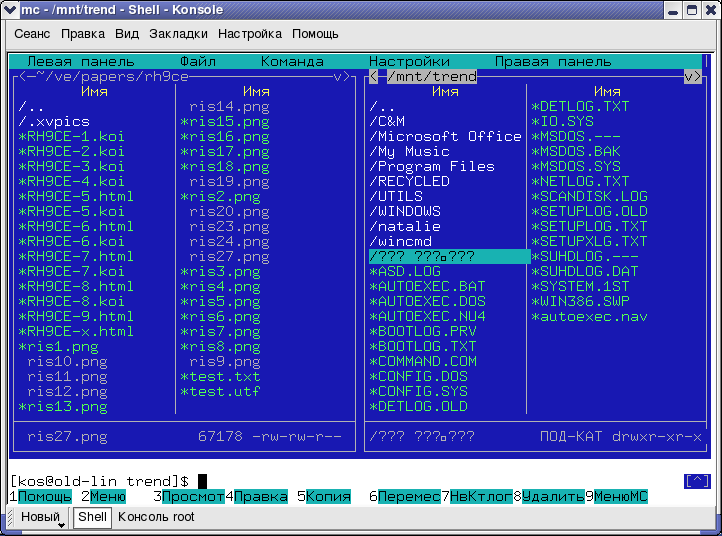Open the Закладки menu in Konsole menu bar
Viewport: 722px width, 536px height.
178,33
